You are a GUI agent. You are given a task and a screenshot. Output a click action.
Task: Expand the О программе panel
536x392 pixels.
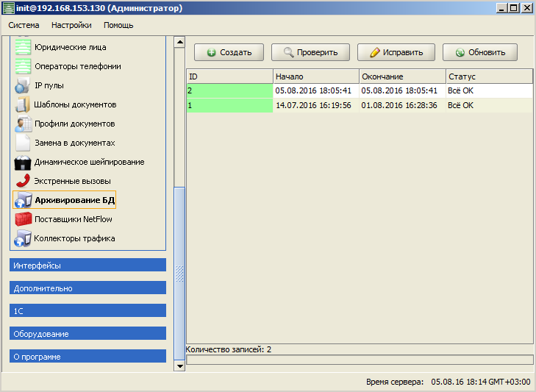click(x=87, y=357)
